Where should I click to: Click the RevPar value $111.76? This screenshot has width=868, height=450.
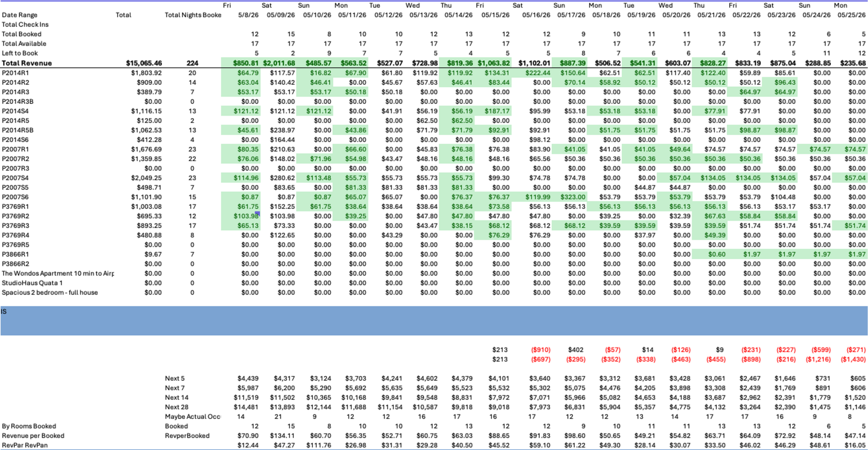(x=319, y=445)
